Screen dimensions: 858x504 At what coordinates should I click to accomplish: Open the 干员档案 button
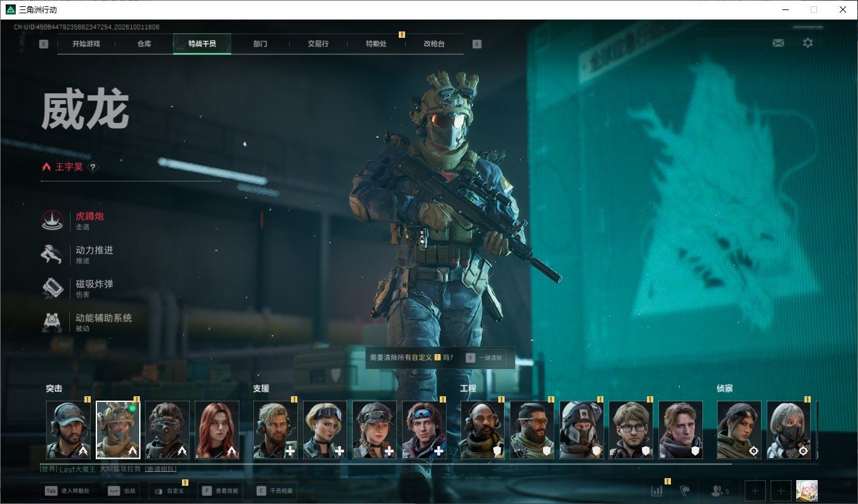pos(275,491)
